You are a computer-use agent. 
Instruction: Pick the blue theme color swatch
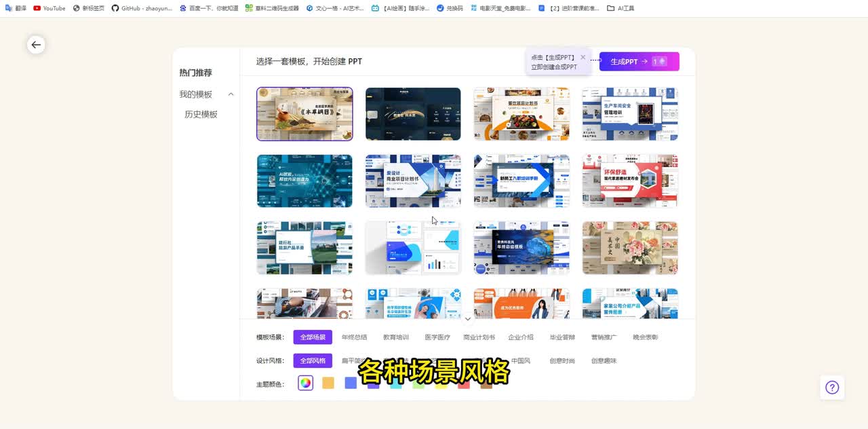coord(351,383)
